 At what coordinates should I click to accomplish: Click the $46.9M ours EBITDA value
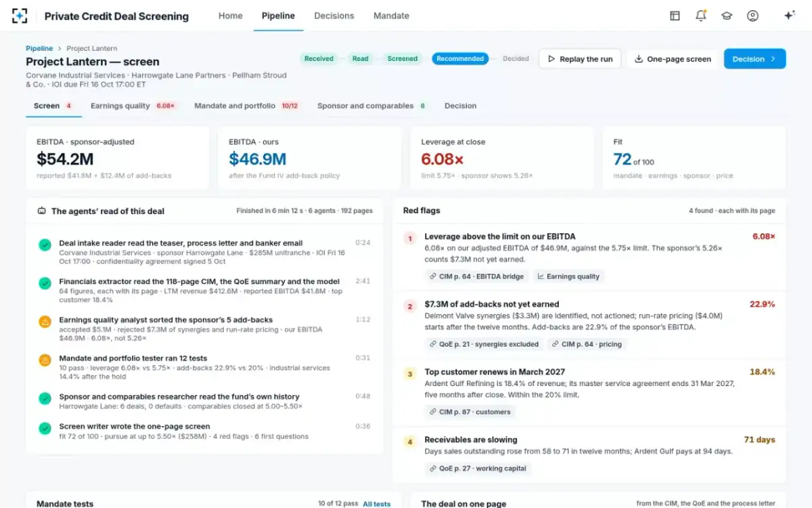pos(257,159)
